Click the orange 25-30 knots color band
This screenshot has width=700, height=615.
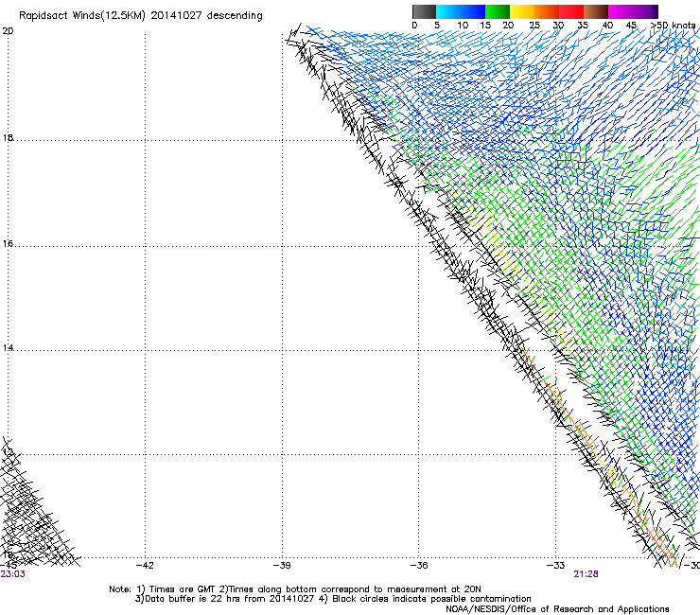coord(547,11)
